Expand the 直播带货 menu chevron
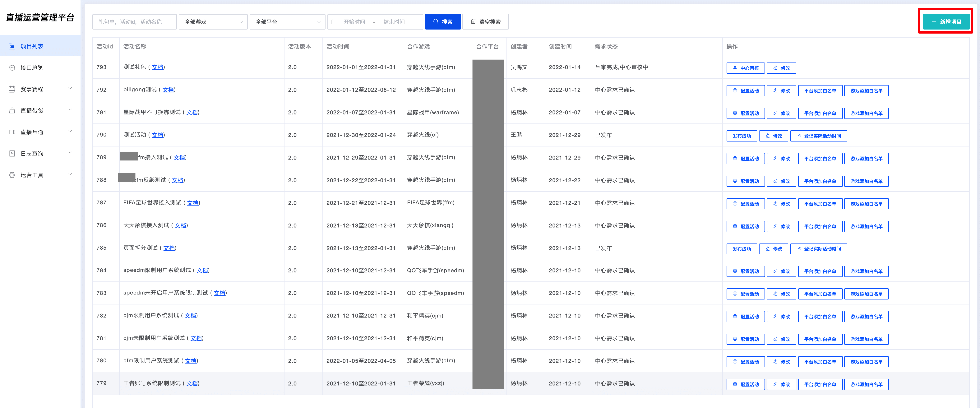This screenshot has height=408, width=980. tap(70, 110)
